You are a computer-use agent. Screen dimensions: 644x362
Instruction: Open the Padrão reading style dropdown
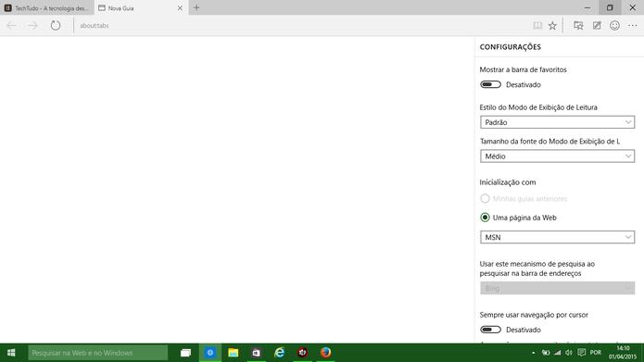557,122
